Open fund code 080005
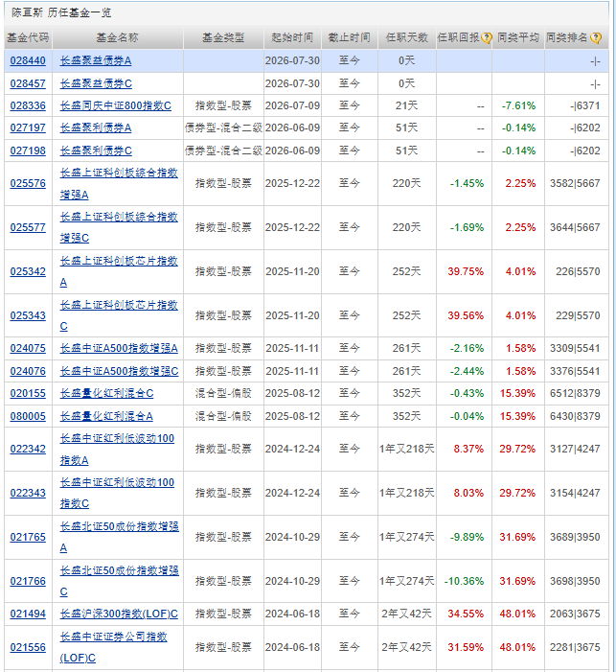616x672 pixels. pos(28,417)
